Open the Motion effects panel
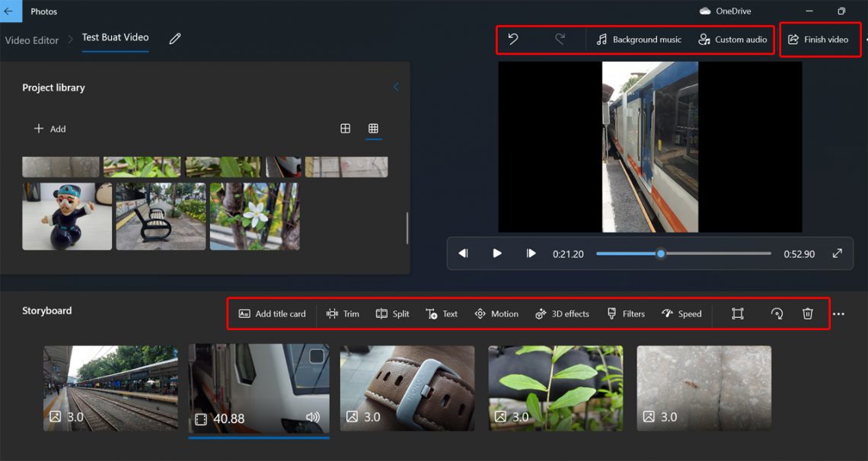This screenshot has height=461, width=868. [x=496, y=313]
